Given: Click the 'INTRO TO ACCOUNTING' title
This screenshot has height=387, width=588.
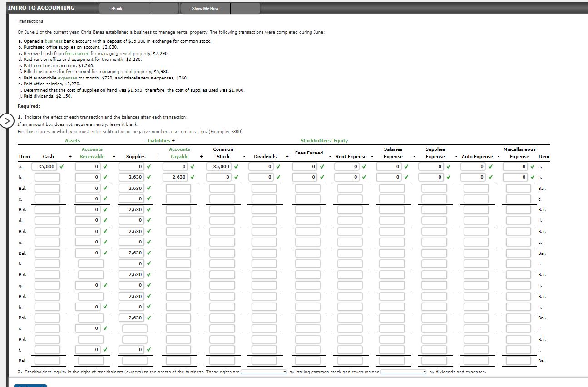Looking at the screenshot, I should click(41, 8).
